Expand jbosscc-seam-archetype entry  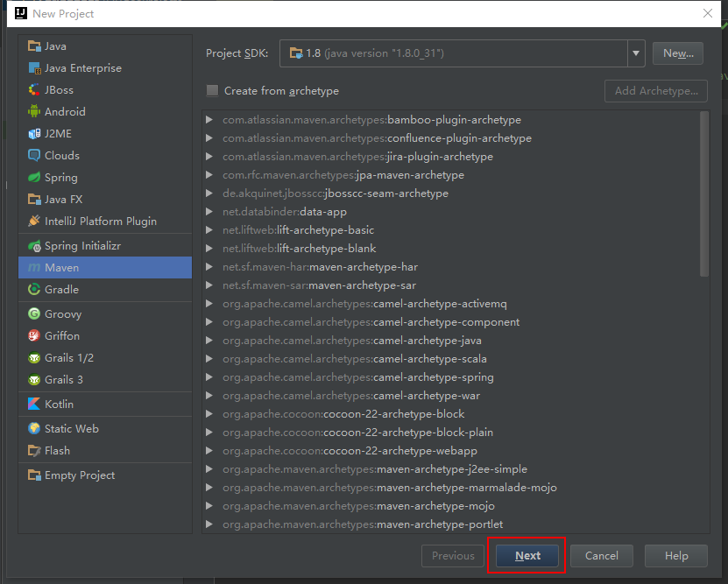(x=209, y=193)
